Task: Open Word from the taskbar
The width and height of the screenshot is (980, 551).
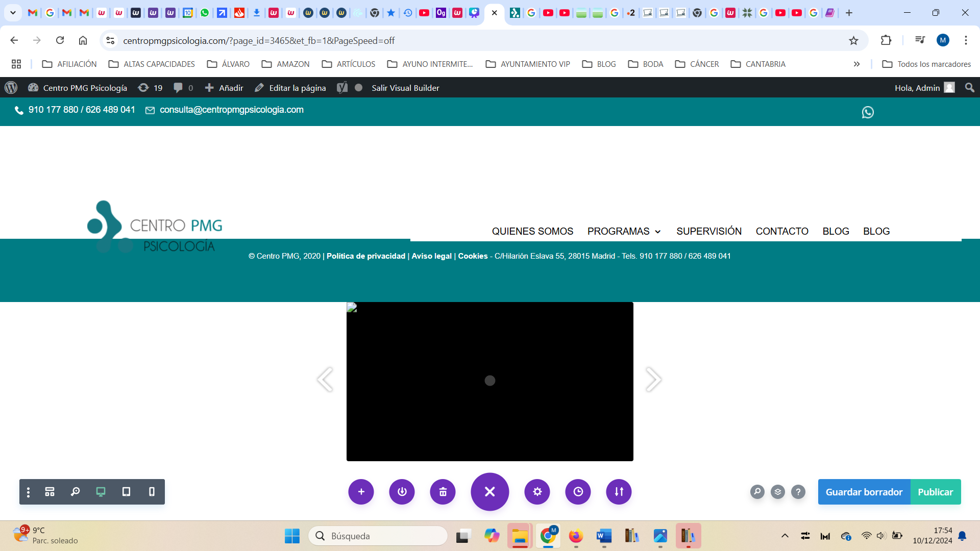Action: [x=604, y=536]
